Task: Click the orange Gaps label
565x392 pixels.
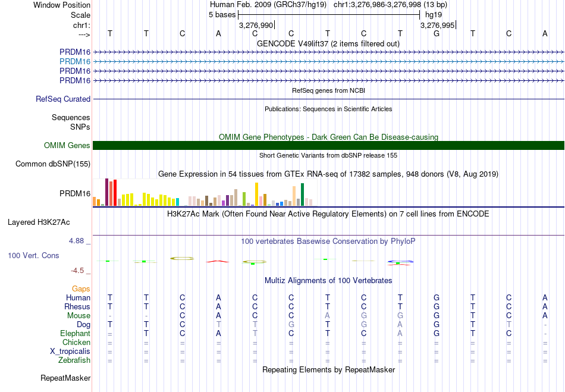Action: click(81, 289)
